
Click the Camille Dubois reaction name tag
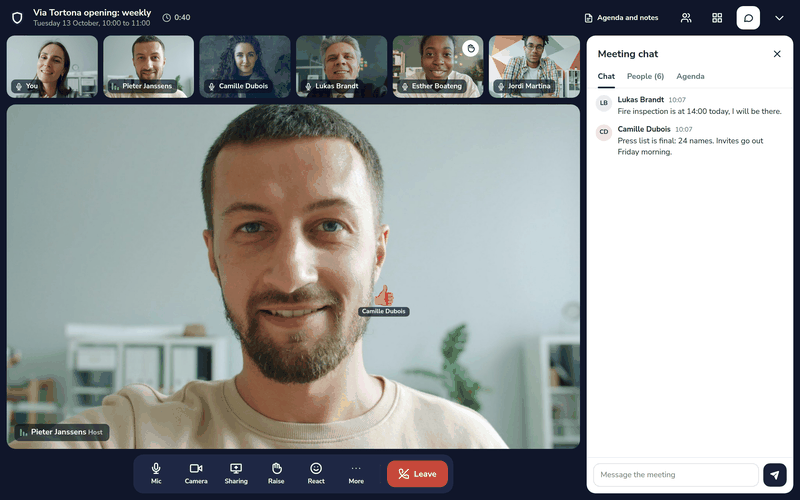pos(384,311)
